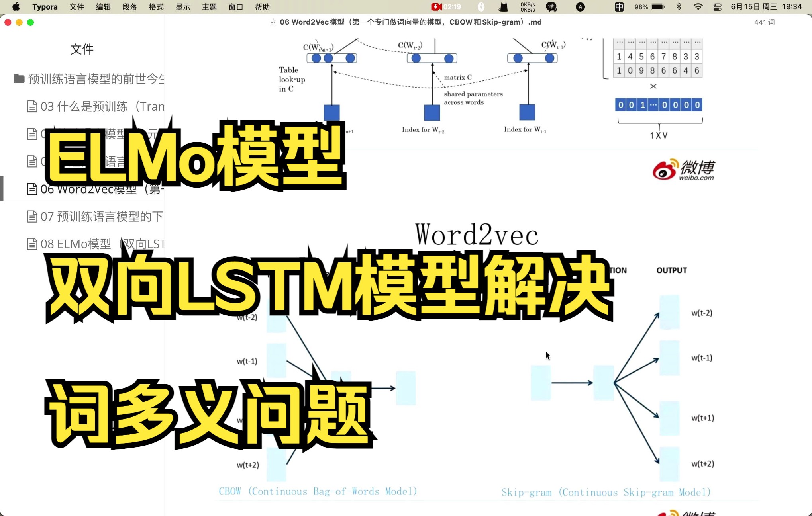The height and width of the screenshot is (516, 812).
Task: Open Control Center from the menu bar
Action: (717, 7)
